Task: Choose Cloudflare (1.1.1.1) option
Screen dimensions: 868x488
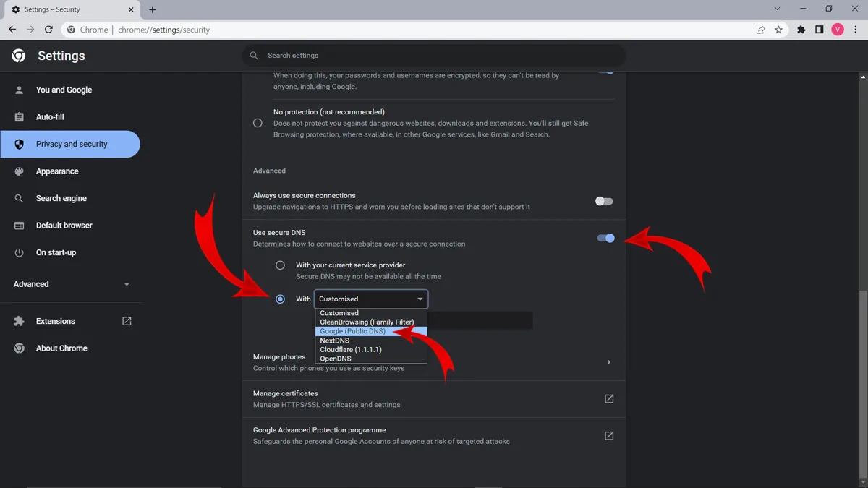Action: pyautogui.click(x=371, y=349)
